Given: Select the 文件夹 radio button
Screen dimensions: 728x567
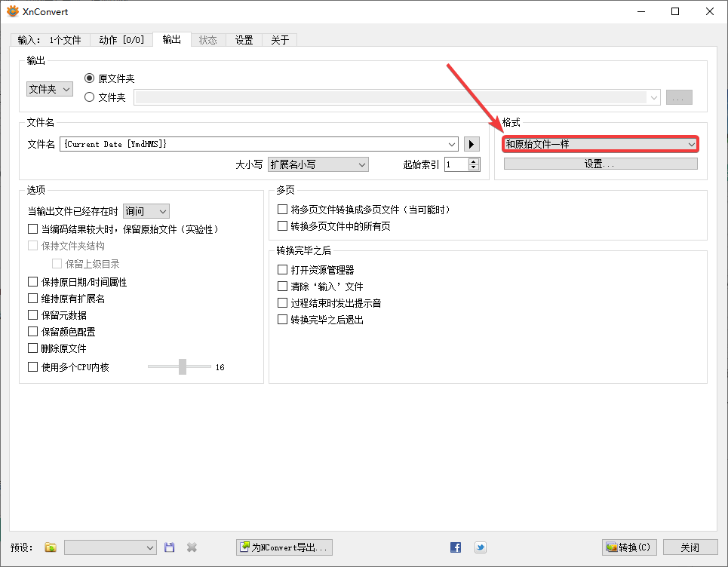Looking at the screenshot, I should [x=91, y=96].
